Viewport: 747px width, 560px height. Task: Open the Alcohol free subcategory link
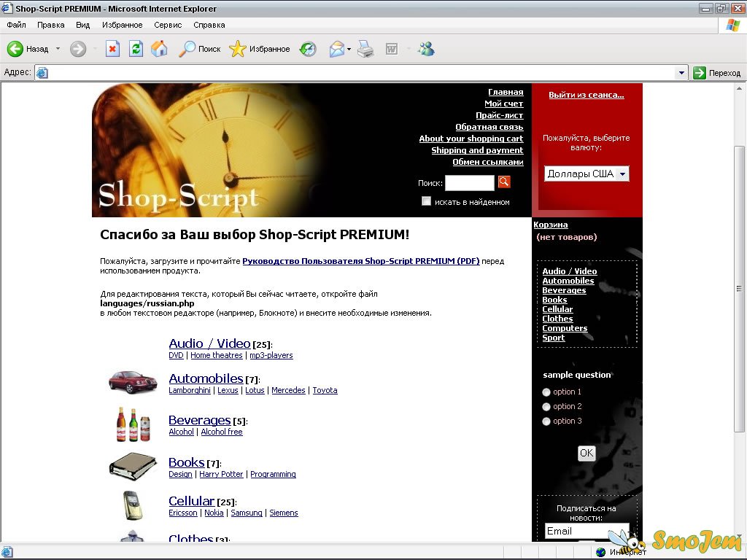(x=222, y=432)
